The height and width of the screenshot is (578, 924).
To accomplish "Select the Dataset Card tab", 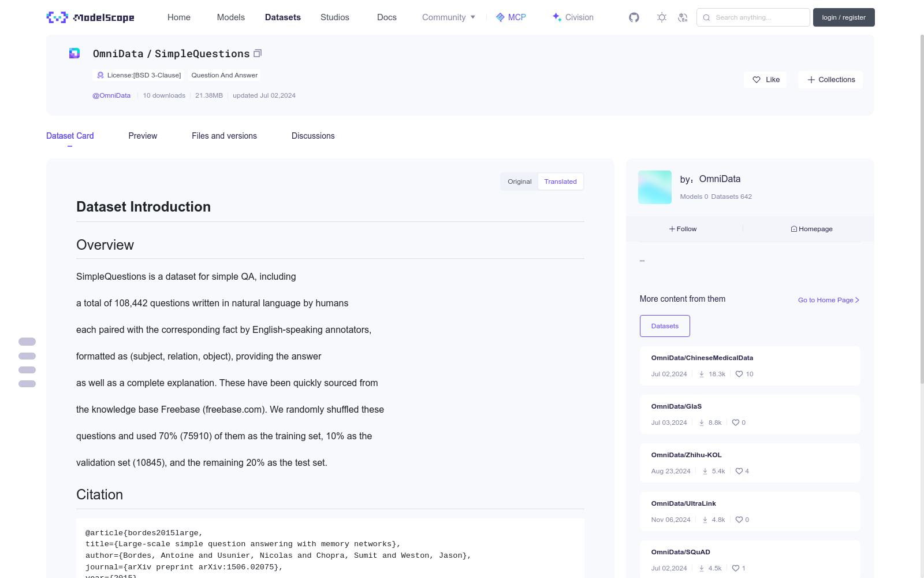I will coord(70,136).
